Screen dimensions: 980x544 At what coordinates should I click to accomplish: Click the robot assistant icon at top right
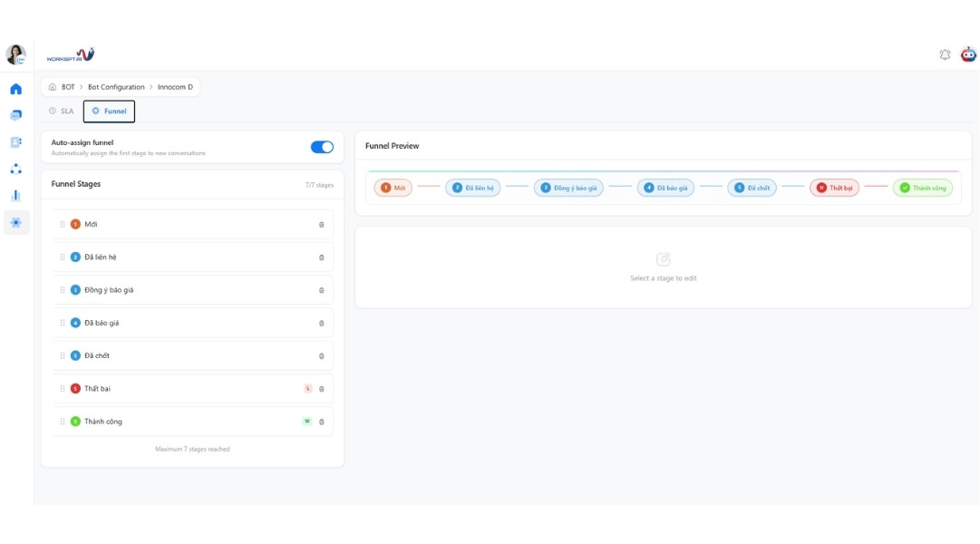pos(968,54)
